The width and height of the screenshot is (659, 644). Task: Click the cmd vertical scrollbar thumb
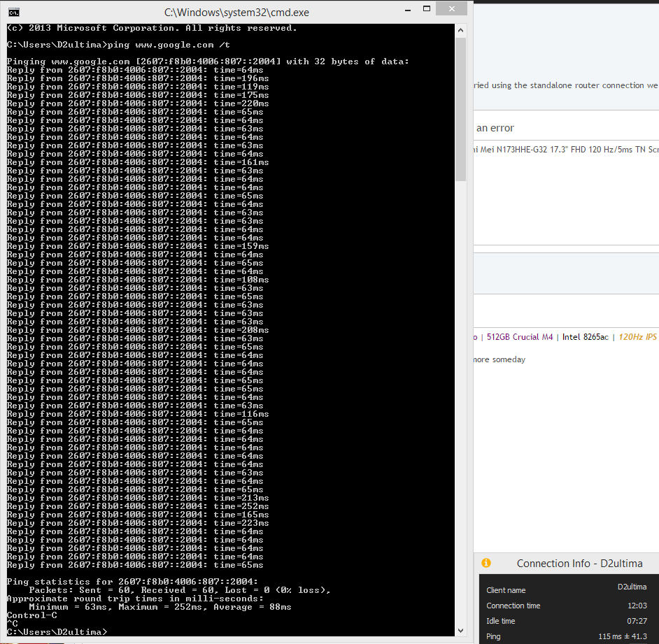(x=460, y=109)
